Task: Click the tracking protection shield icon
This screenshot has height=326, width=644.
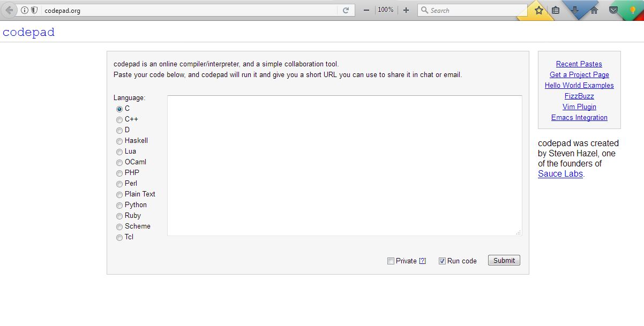Action: point(34,10)
